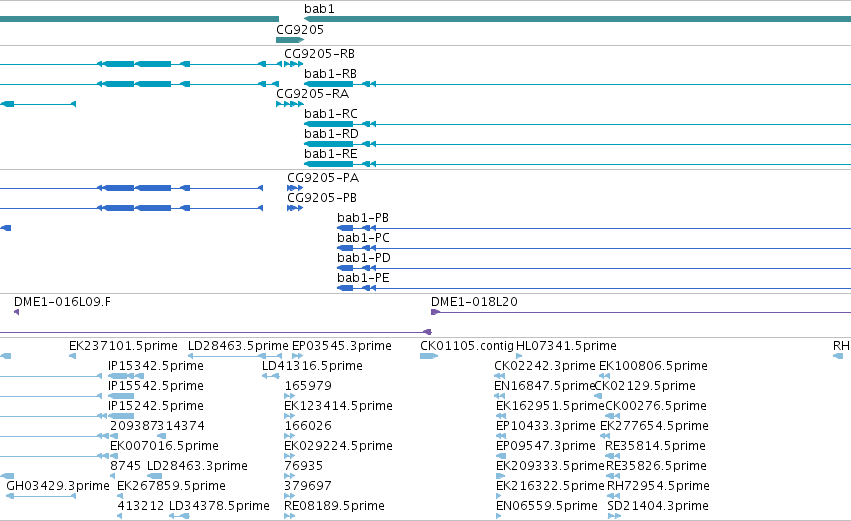851x521 pixels.
Task: Select the 413212 feature label
Action: tap(141, 507)
